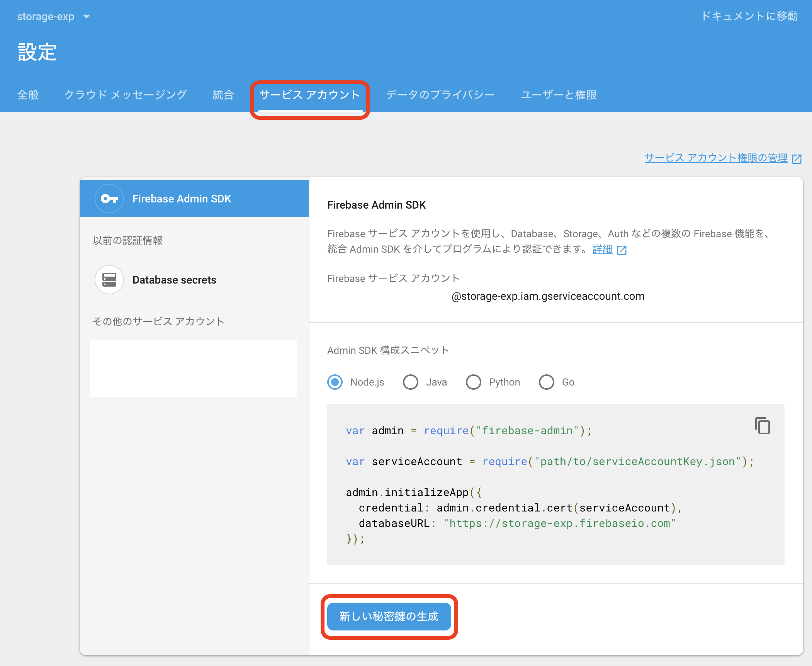Click the admin.initializeApp line in snippet
This screenshot has width=812, height=666.
[x=414, y=492]
